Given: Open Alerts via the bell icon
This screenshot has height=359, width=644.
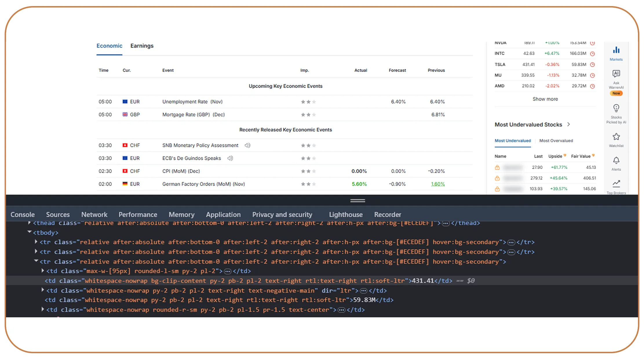Looking at the screenshot, I should tap(616, 161).
